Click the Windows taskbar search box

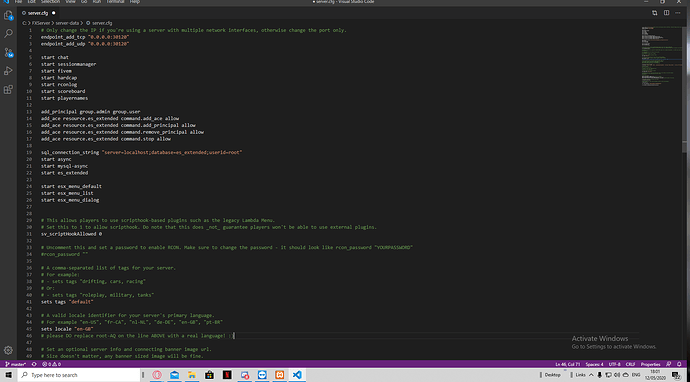[78, 375]
